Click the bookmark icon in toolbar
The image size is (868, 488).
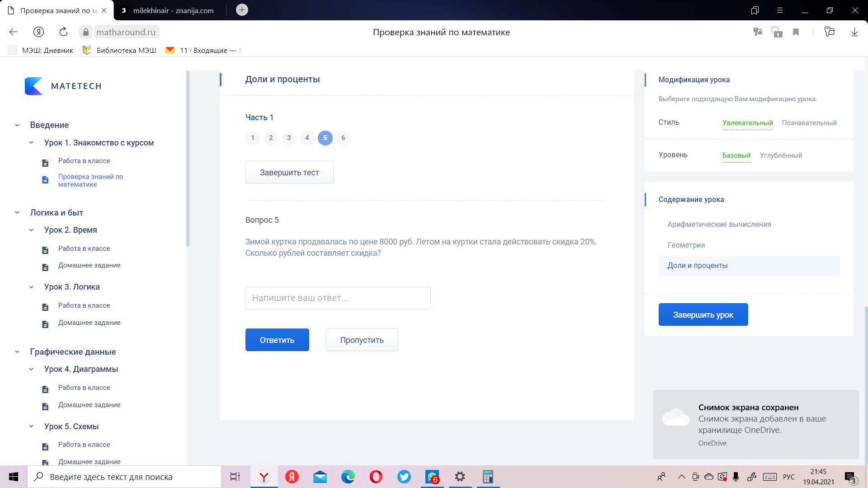pos(796,32)
